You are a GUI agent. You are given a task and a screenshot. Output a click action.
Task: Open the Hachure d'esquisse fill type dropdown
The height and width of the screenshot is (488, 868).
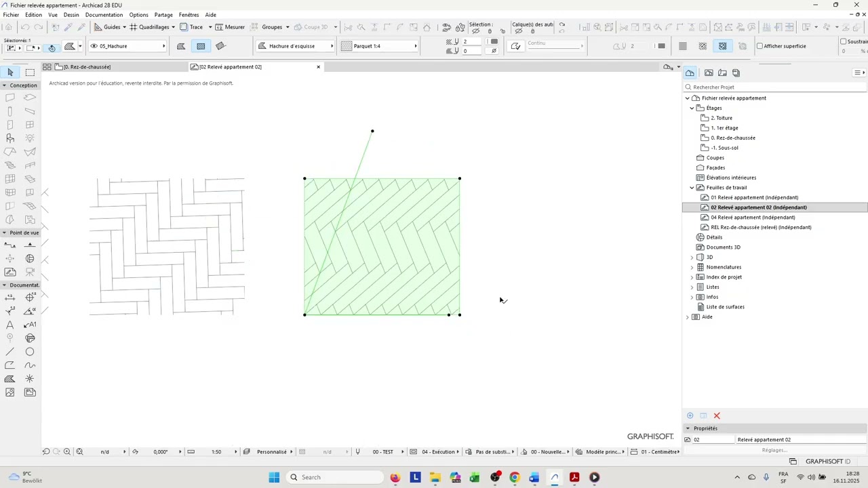tap(296, 46)
